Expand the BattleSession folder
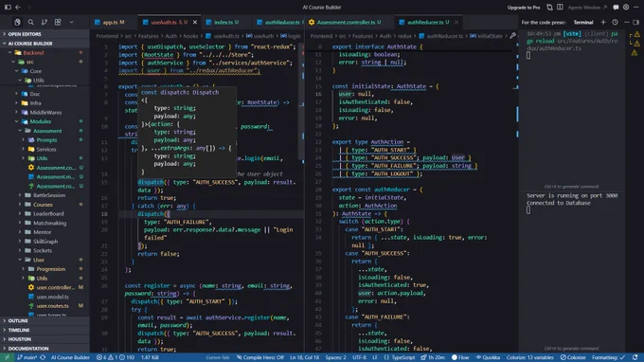 [x=45, y=195]
